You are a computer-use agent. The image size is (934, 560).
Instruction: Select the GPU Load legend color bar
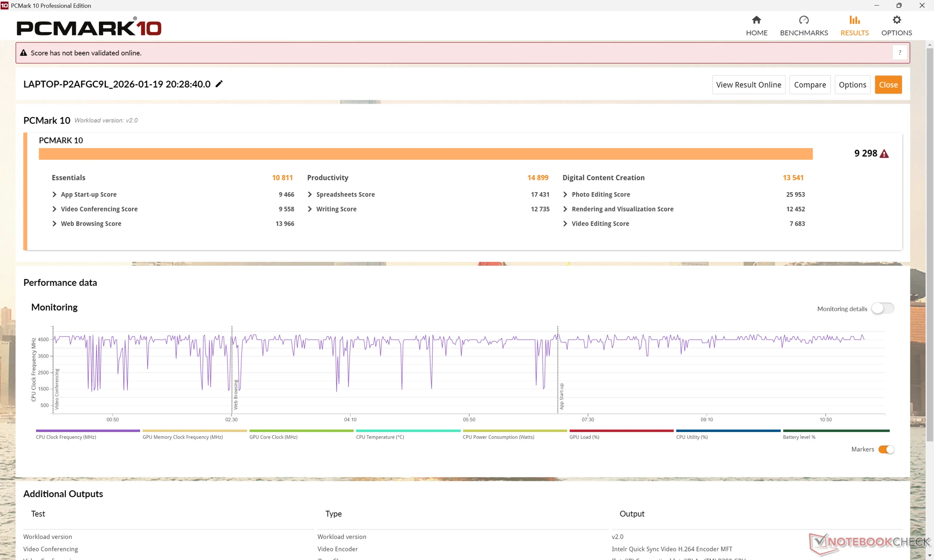coord(621,431)
